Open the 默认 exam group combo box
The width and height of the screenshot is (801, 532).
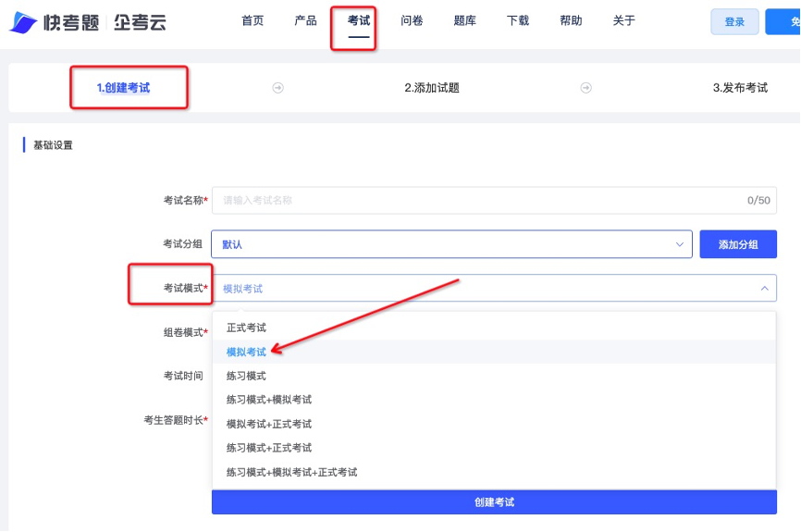tap(451, 244)
